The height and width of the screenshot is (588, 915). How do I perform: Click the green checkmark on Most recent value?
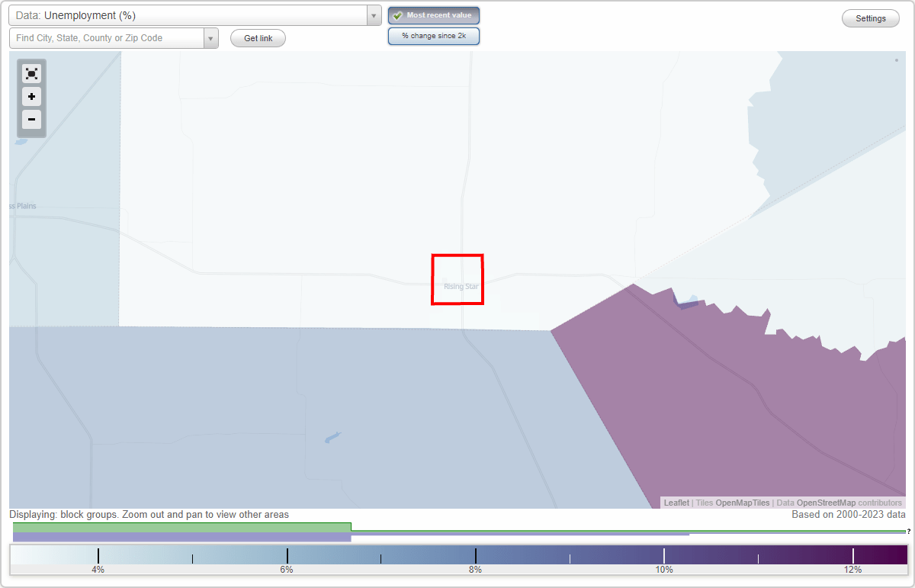point(397,14)
